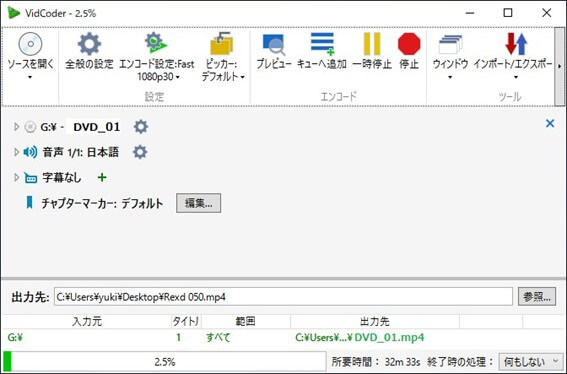Minimize the VidCoder window

pos(470,13)
